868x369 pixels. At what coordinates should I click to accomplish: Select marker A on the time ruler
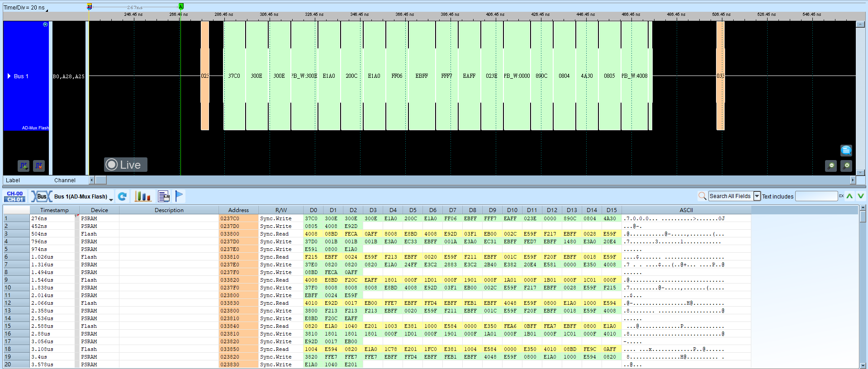(181, 6)
